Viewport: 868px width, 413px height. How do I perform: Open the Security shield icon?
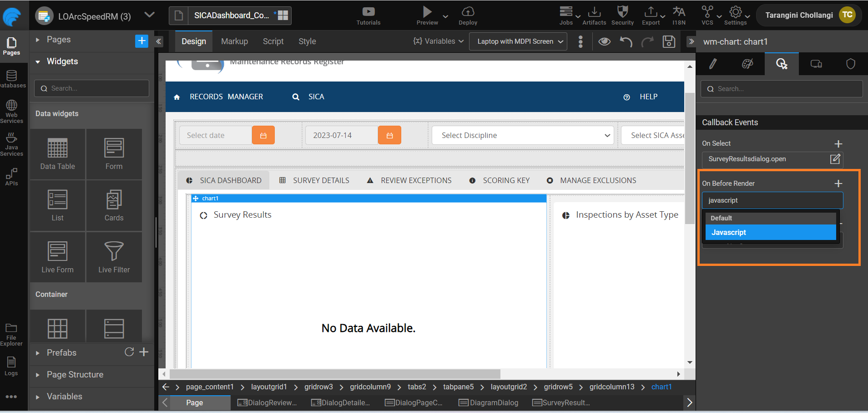pyautogui.click(x=622, y=15)
